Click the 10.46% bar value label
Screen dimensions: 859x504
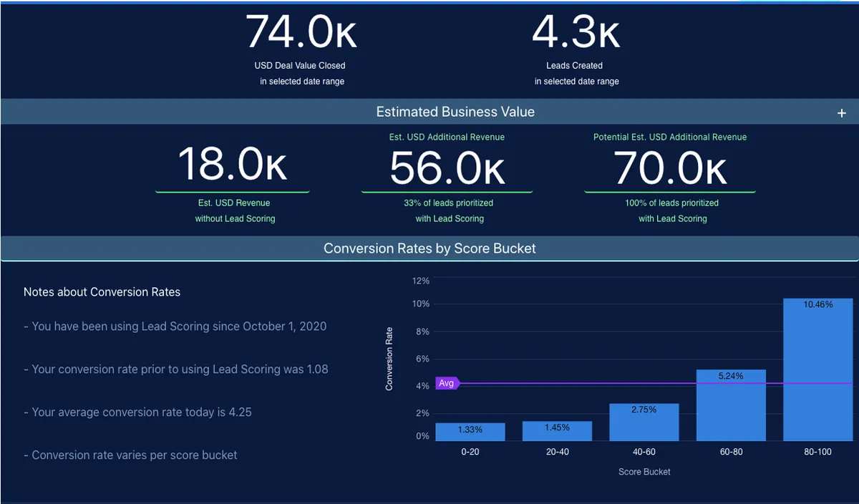pyautogui.click(x=818, y=305)
